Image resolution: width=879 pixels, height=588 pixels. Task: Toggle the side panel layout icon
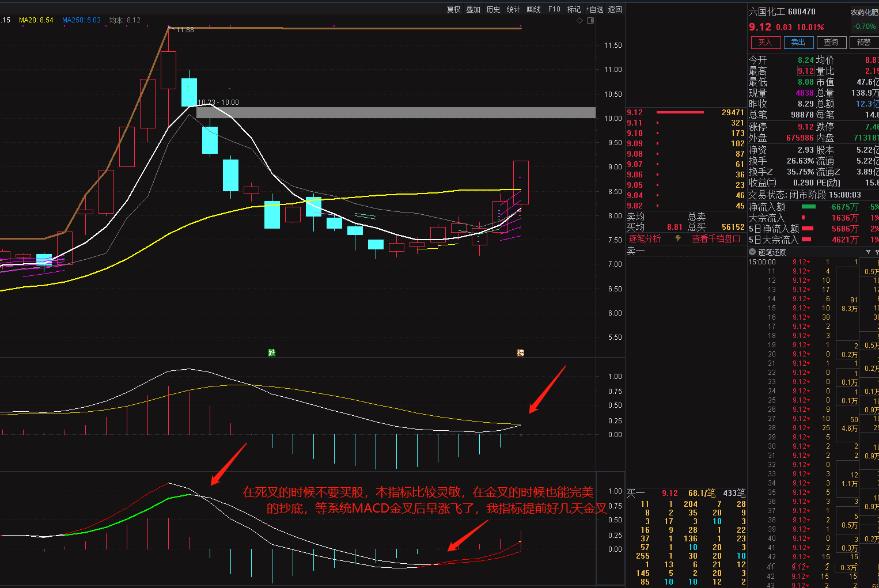click(x=590, y=20)
